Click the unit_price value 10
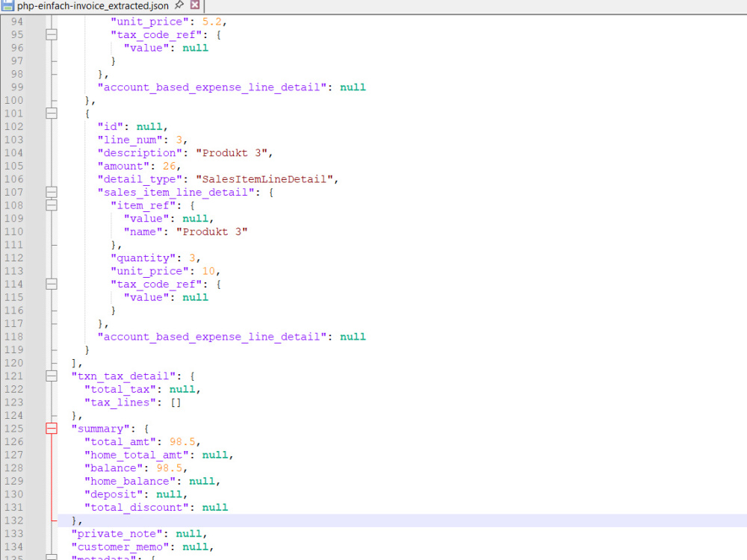747x560 pixels. [208, 272]
